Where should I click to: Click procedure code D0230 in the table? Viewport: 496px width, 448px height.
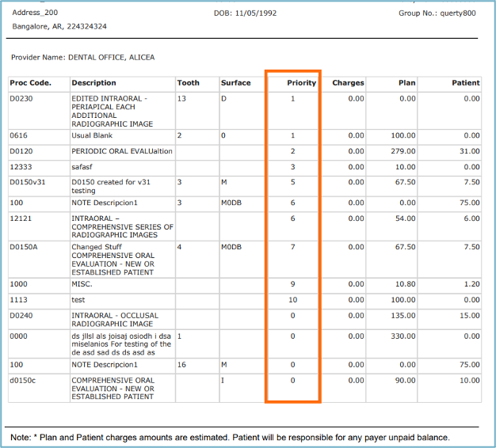coord(21,99)
